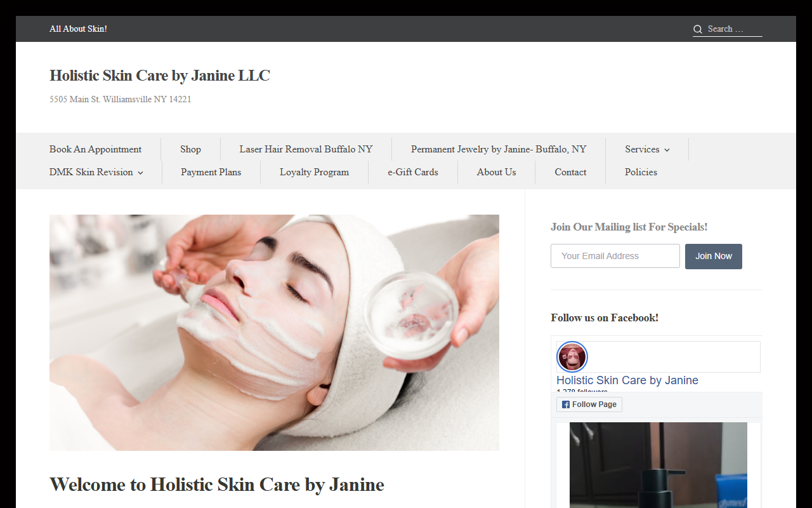Click the 'All About Skin!' tagline text
Image resolution: width=812 pixels, height=508 pixels.
click(x=78, y=29)
